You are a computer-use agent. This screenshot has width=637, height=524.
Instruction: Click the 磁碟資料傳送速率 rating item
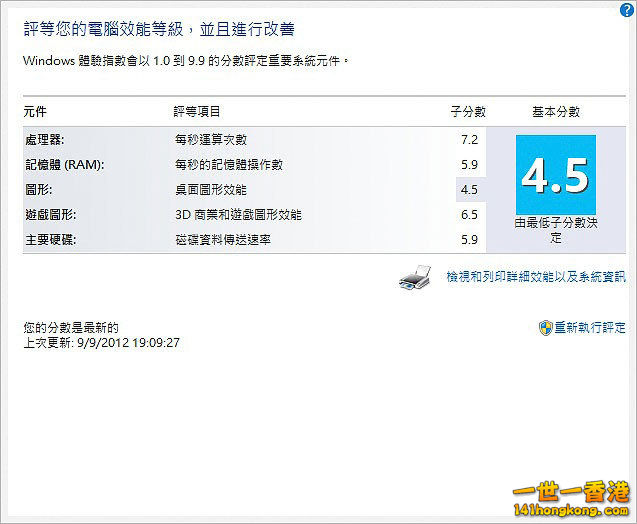tap(223, 240)
